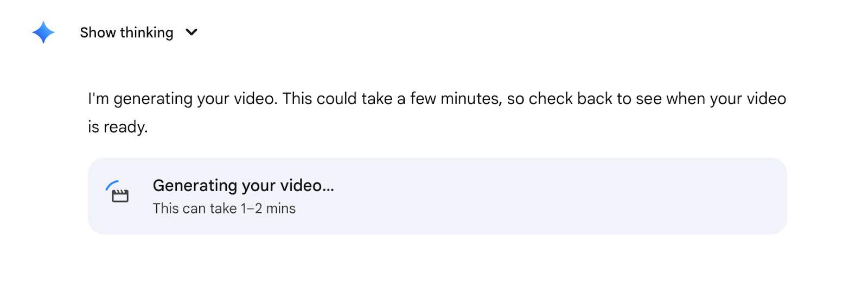The width and height of the screenshot is (868, 285).
Task: Click "1–2 mins" in the card subtitle
Action: pyautogui.click(x=269, y=208)
